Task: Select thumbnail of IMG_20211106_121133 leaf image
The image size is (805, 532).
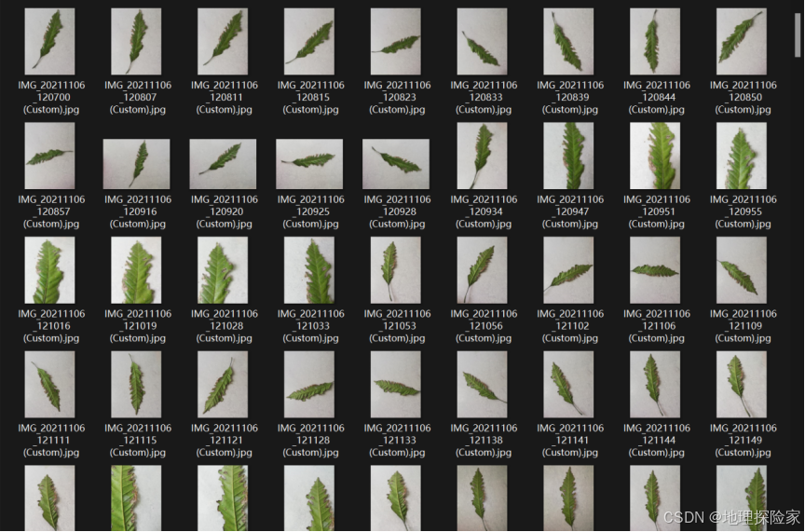Action: pyautogui.click(x=396, y=385)
